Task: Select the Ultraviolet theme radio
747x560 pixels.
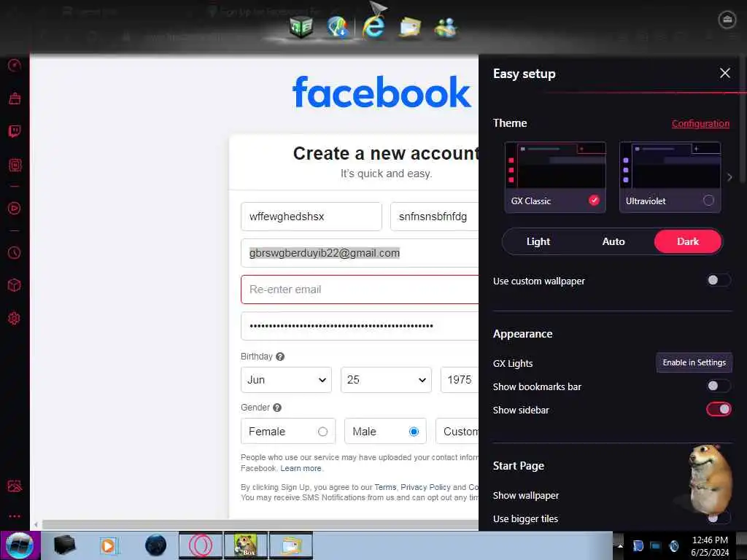Action: click(x=708, y=201)
